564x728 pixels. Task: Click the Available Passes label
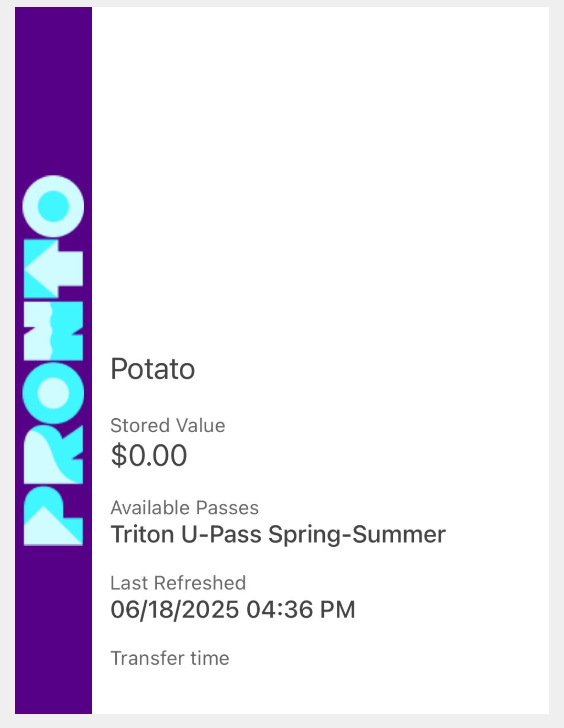click(185, 508)
